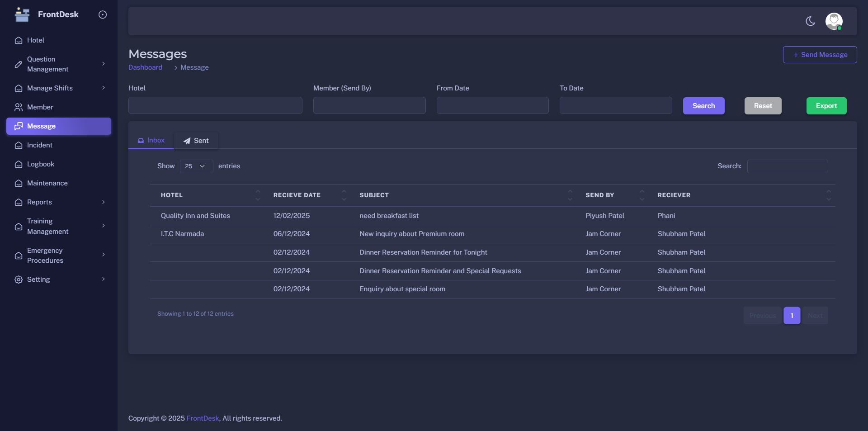Go to Logbook in sidebar

pyautogui.click(x=40, y=164)
